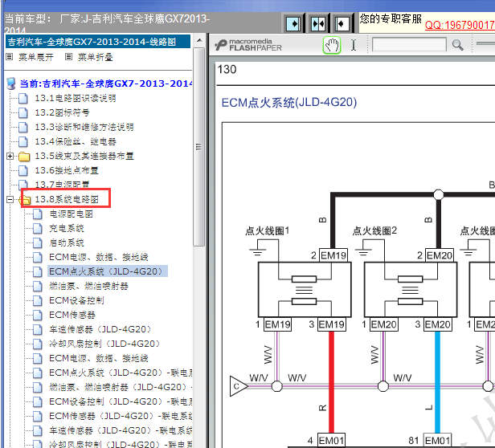Viewport: 495px width, 448px height.
Task: Click inside the FlashPaper search text field
Action: pos(409,44)
